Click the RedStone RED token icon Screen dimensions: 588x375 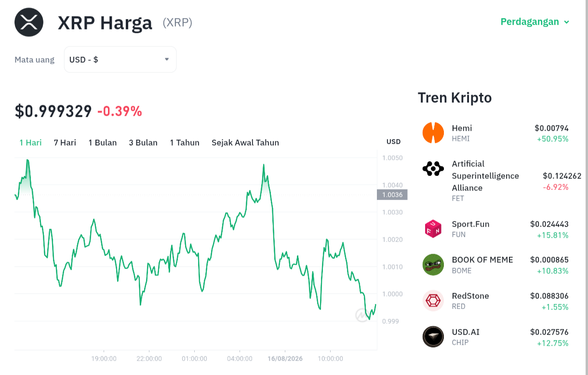click(x=433, y=301)
